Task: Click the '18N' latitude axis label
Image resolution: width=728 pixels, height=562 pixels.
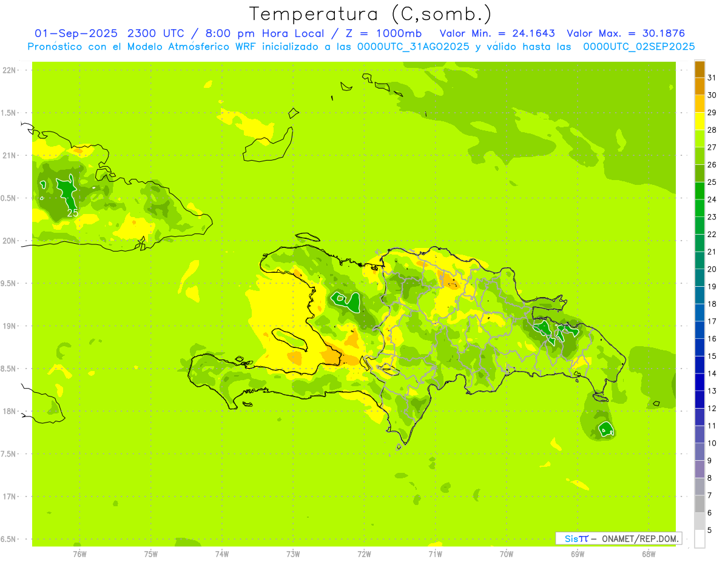Action: pos(10,411)
